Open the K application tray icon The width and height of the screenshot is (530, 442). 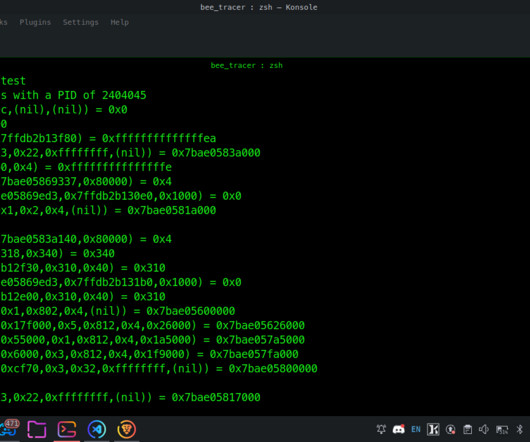pyautogui.click(x=433, y=429)
